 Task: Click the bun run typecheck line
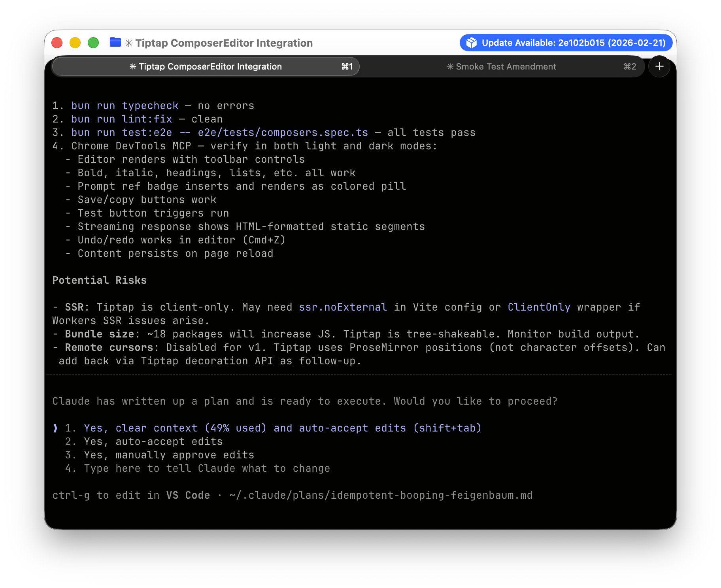(x=153, y=106)
